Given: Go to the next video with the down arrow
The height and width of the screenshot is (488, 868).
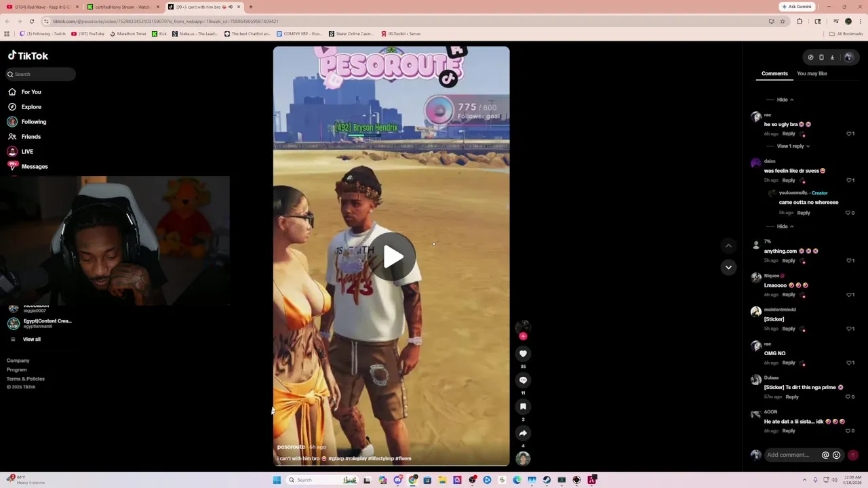Looking at the screenshot, I should 728,267.
